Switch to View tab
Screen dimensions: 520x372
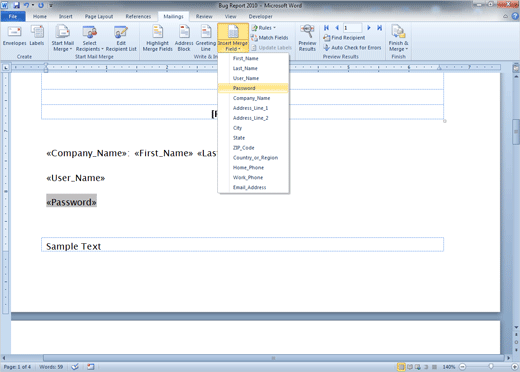coord(230,16)
